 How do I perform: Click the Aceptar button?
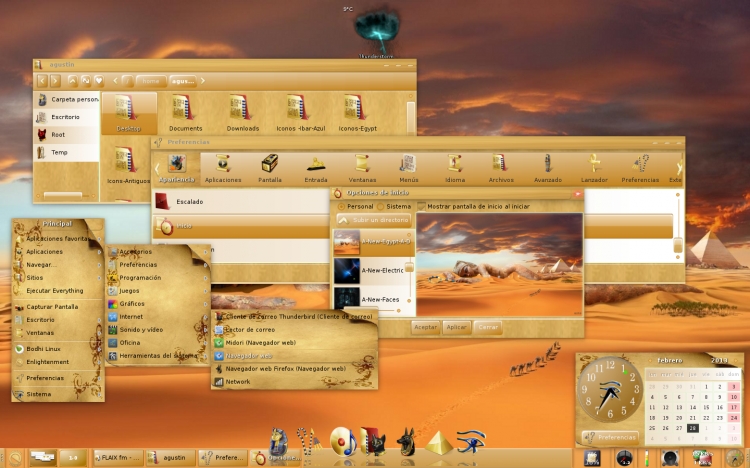(425, 327)
